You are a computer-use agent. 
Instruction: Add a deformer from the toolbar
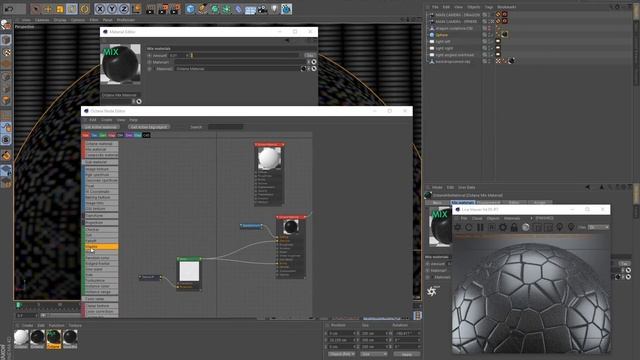pyautogui.click(x=238, y=9)
